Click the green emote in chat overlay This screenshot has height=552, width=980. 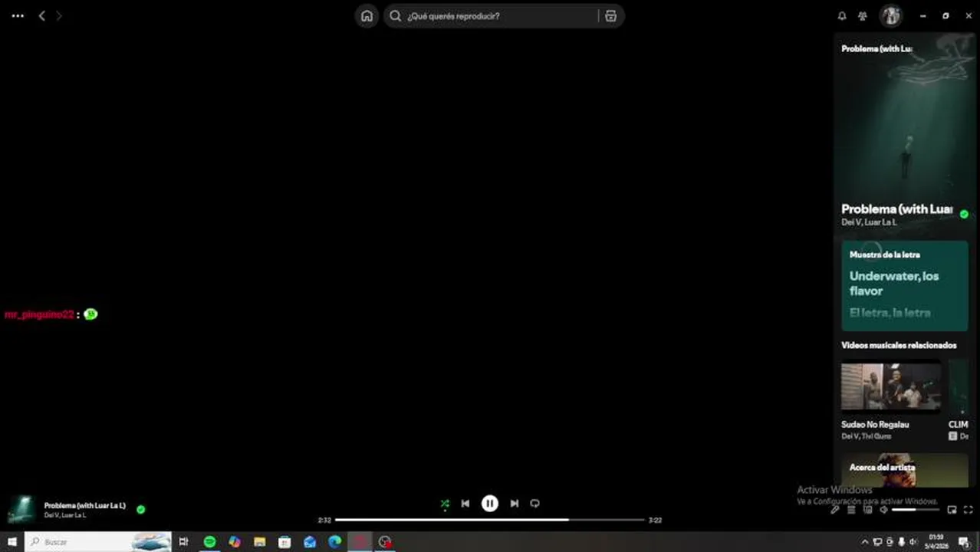[x=90, y=314]
